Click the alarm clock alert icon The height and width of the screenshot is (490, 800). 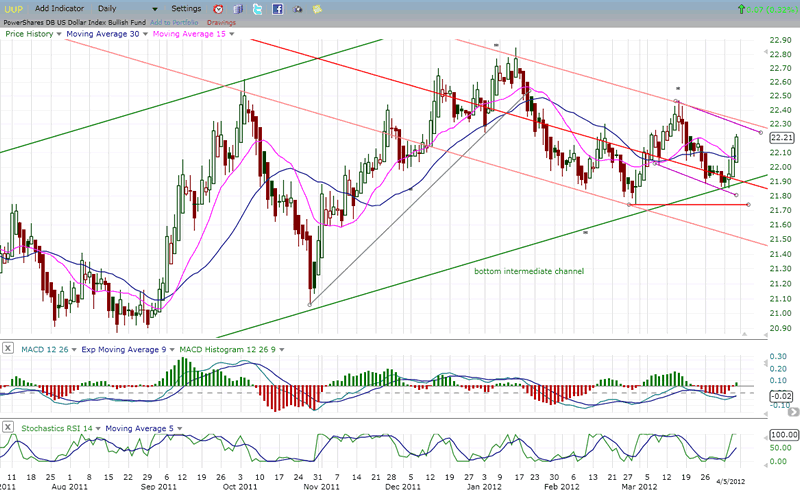click(x=218, y=9)
